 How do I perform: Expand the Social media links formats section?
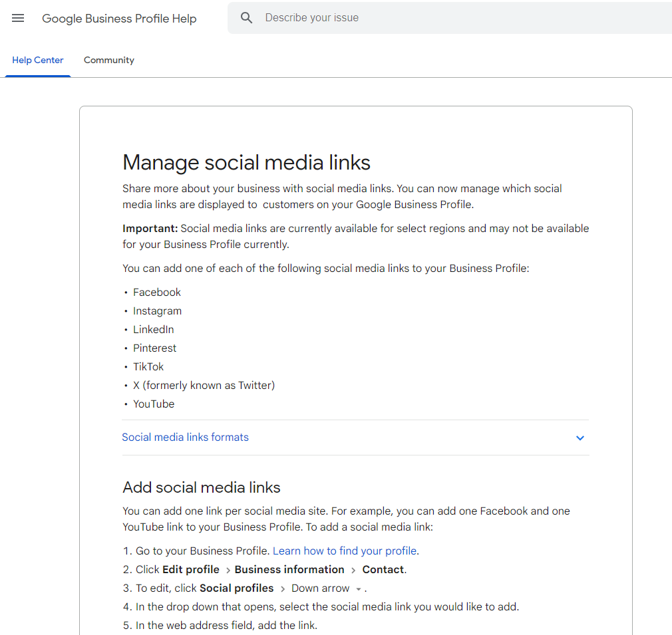coord(186,438)
